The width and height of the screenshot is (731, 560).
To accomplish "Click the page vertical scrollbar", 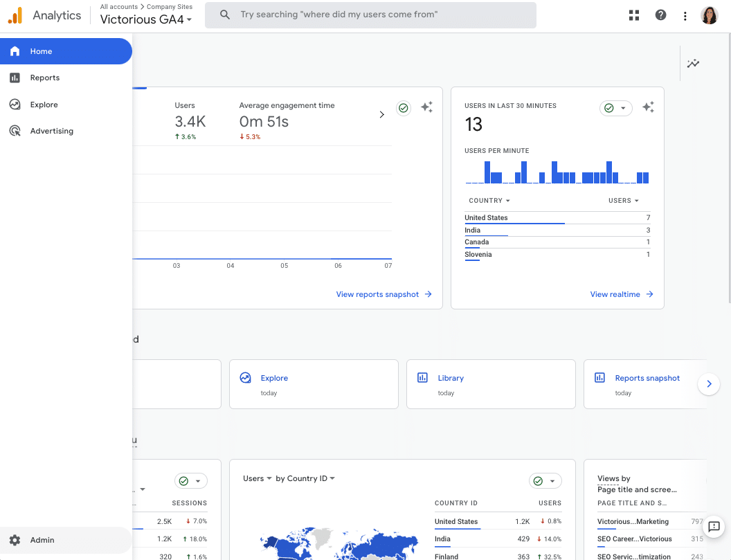I will [x=729, y=168].
